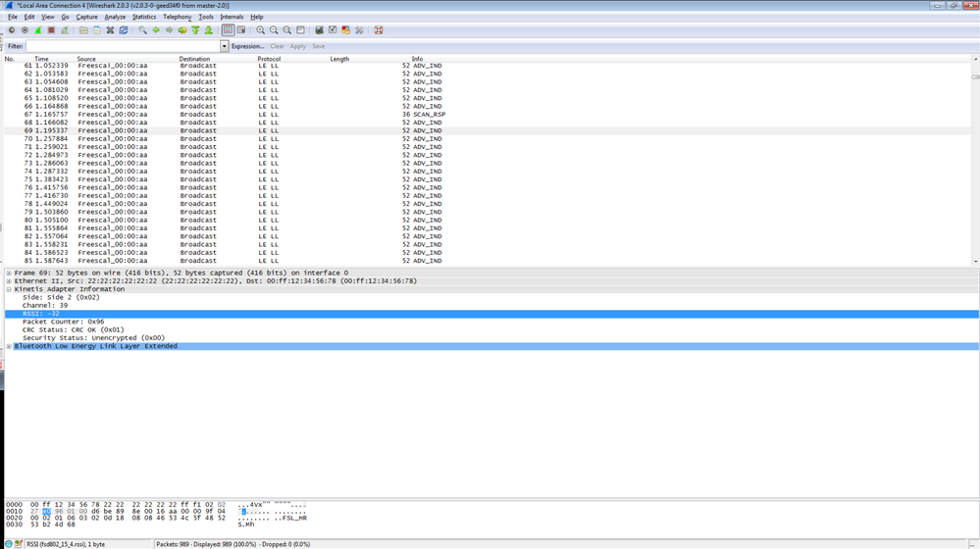Screen dimensions: 980x549
Task: Toggle auto scroll during live capture
Action: pos(241,30)
